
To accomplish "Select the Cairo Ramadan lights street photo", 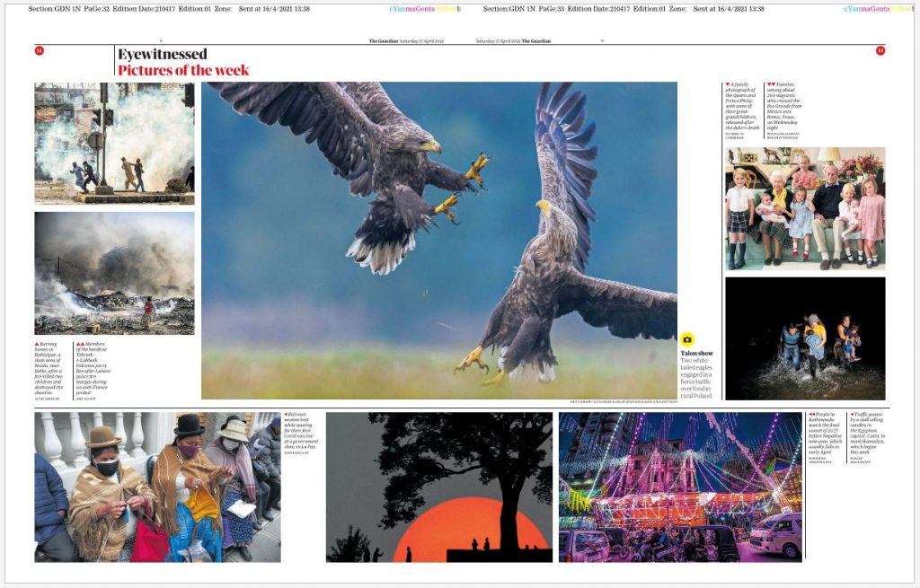I will pyautogui.click(x=680, y=487).
